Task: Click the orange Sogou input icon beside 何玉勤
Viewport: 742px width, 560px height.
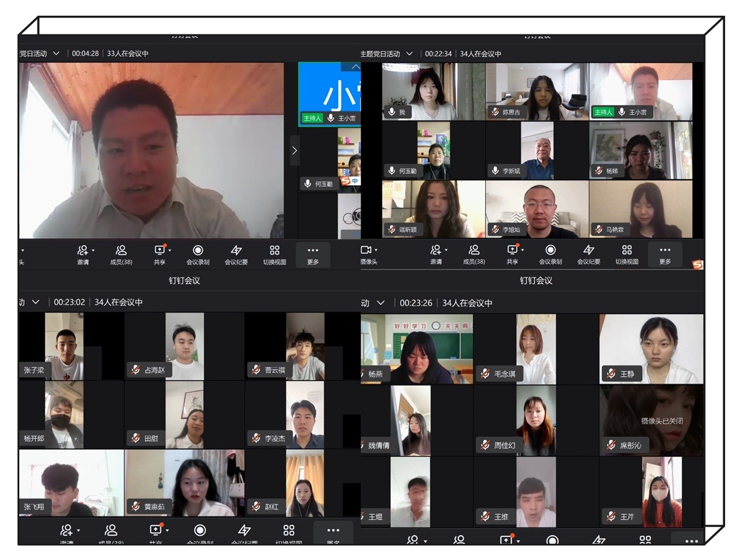Action: pyautogui.click(x=346, y=180)
